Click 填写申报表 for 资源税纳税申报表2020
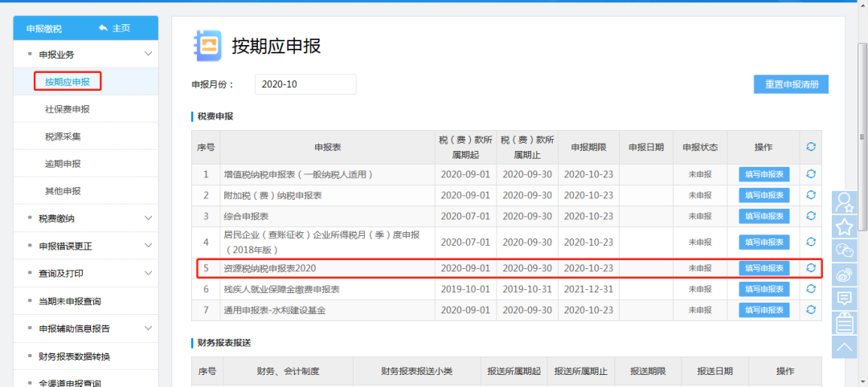Image resolution: width=868 pixels, height=387 pixels. (764, 268)
